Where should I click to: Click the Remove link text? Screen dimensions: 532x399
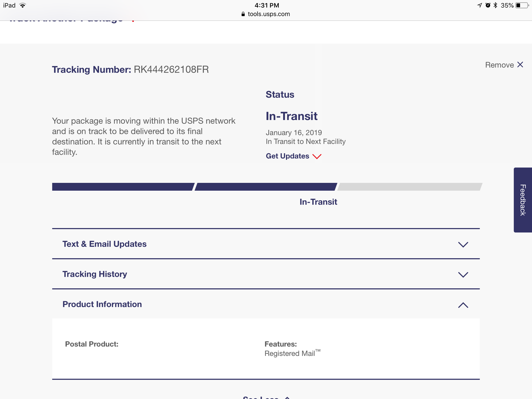499,65
